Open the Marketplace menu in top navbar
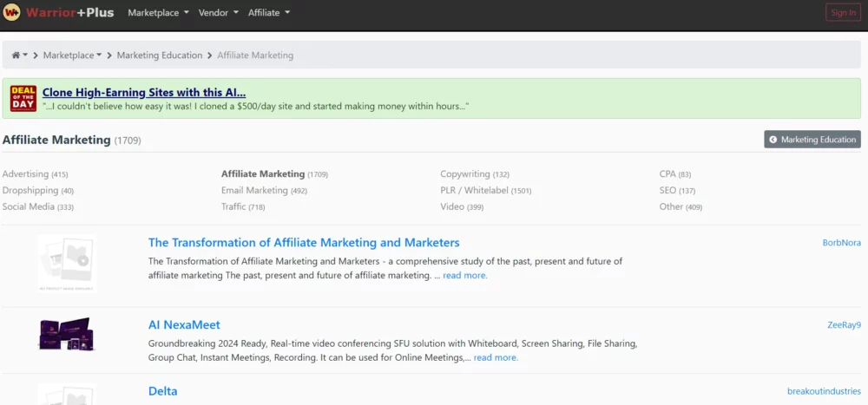This screenshot has height=405, width=868. 158,12
